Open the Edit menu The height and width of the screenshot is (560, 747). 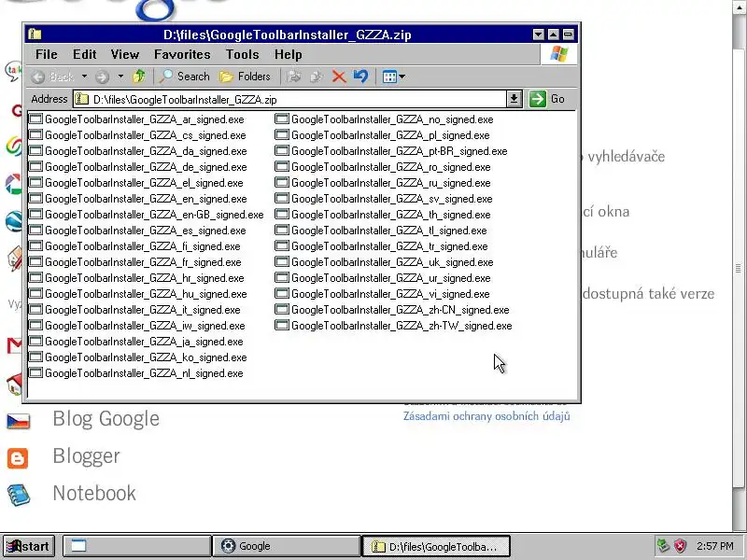tap(84, 54)
